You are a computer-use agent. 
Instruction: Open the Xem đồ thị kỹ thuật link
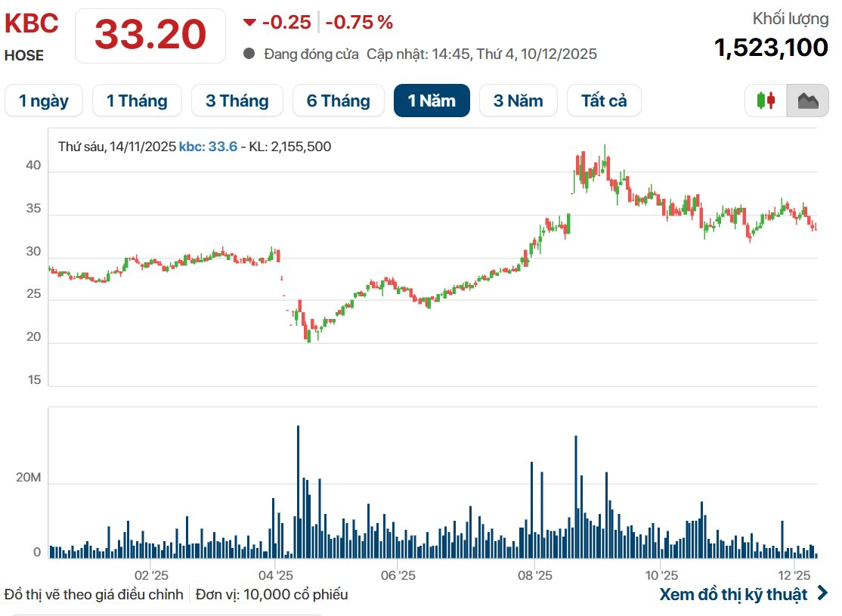point(733,594)
